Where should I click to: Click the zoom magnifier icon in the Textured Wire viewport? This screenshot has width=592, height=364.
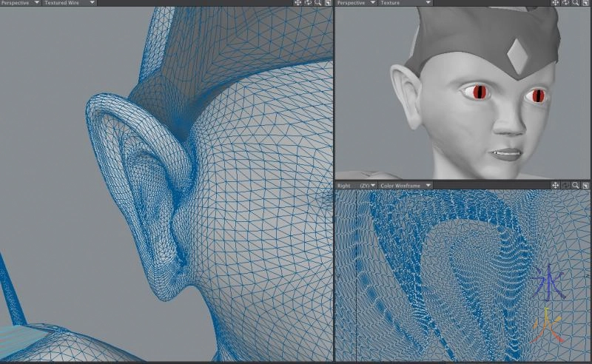(317, 3)
